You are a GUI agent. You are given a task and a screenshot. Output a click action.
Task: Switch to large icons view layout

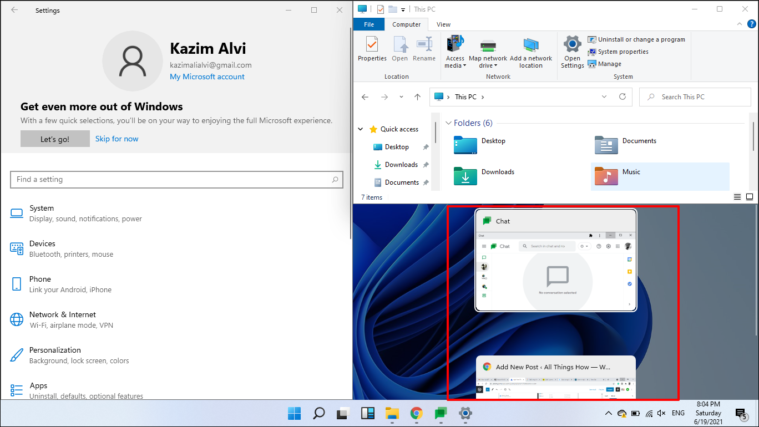(x=749, y=197)
